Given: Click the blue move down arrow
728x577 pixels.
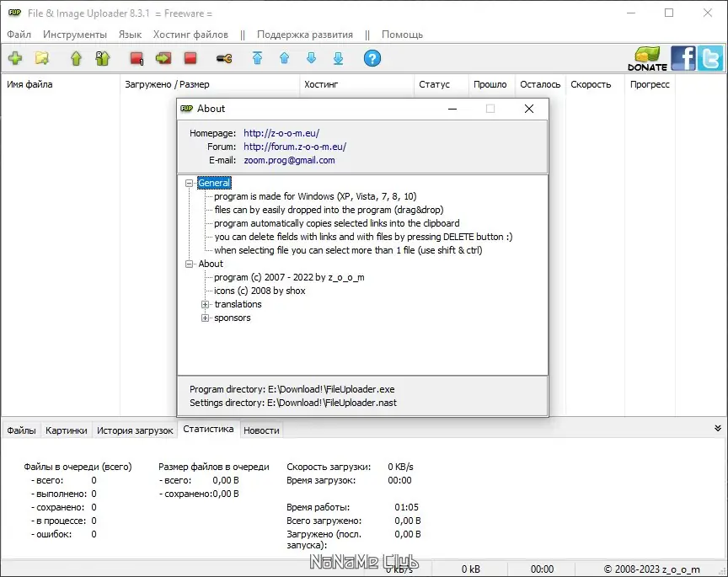Looking at the screenshot, I should (x=312, y=58).
